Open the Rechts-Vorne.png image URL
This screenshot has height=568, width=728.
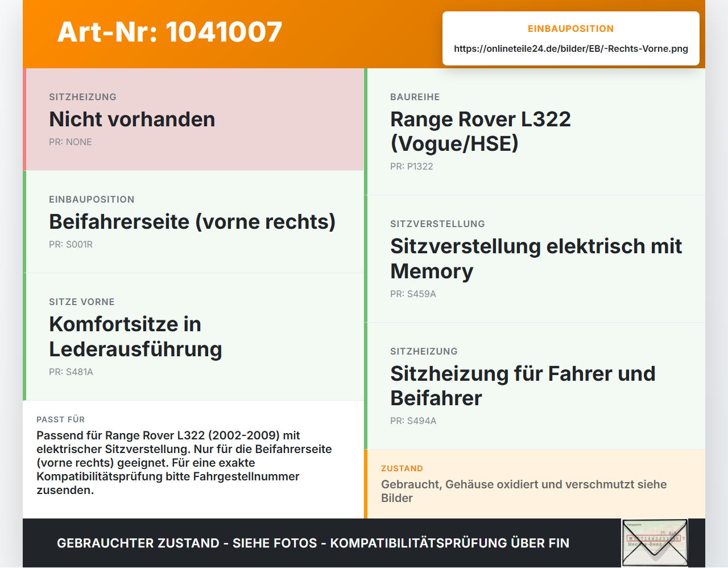pos(571,49)
